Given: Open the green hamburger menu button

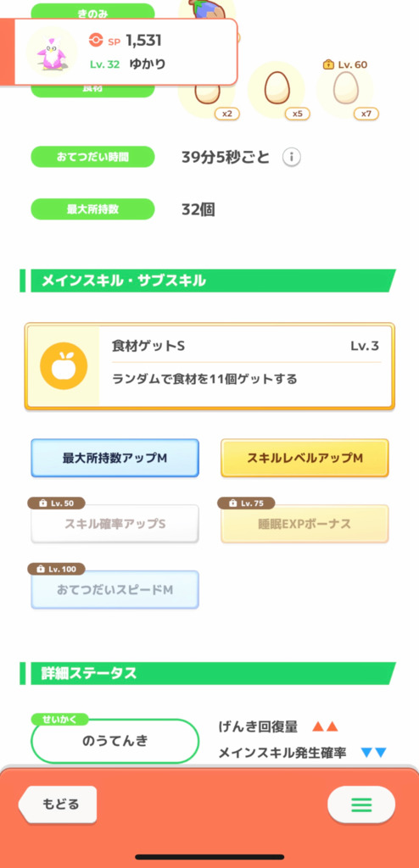Looking at the screenshot, I should (361, 804).
